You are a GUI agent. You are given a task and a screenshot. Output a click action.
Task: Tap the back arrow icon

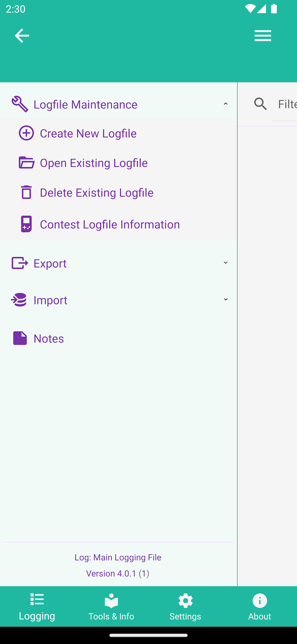click(x=22, y=36)
